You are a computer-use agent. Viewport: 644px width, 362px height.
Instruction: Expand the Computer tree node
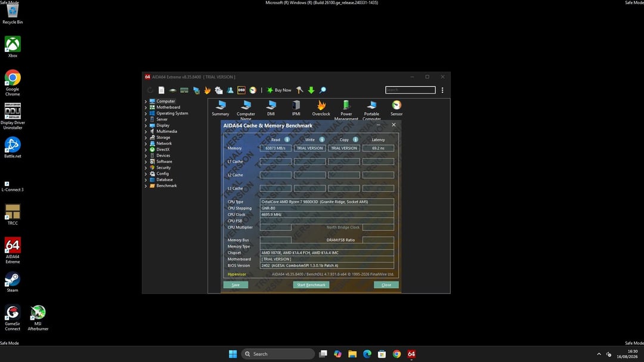145,101
